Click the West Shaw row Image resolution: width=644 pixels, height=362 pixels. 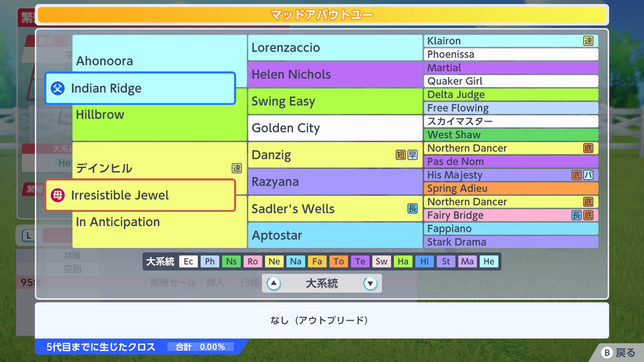click(x=511, y=134)
